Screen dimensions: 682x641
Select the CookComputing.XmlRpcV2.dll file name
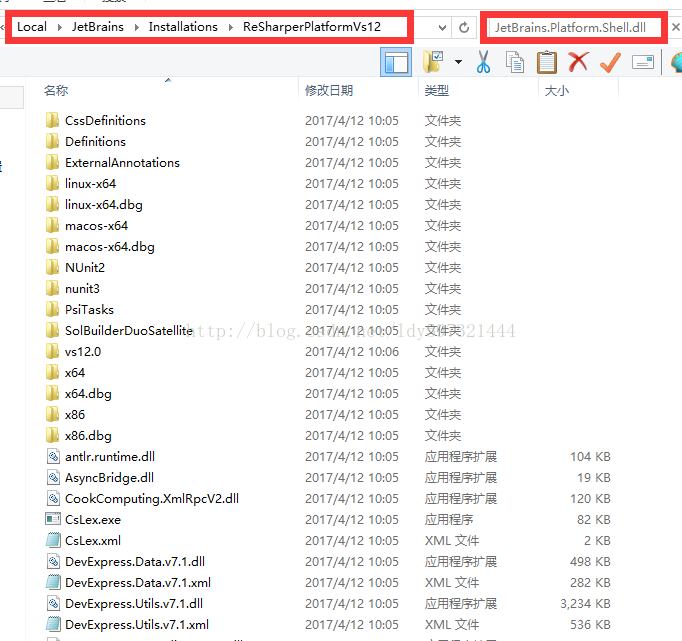pos(152,498)
